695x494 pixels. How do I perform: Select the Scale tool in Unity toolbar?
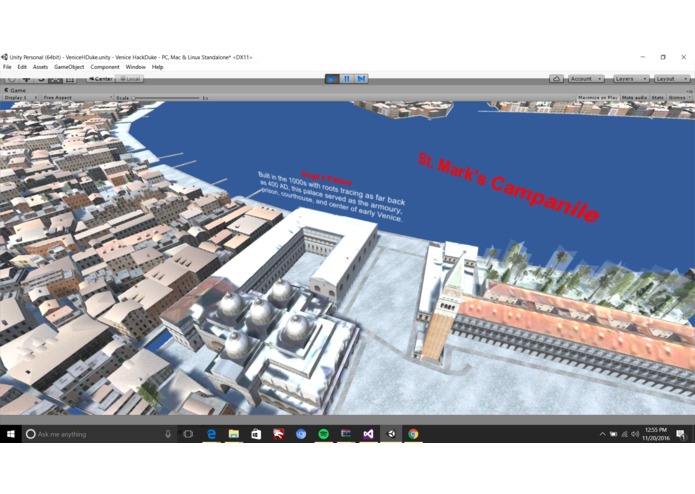55,79
